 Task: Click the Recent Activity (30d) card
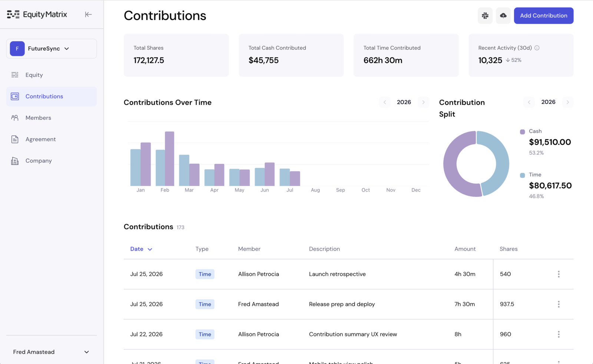click(x=521, y=55)
